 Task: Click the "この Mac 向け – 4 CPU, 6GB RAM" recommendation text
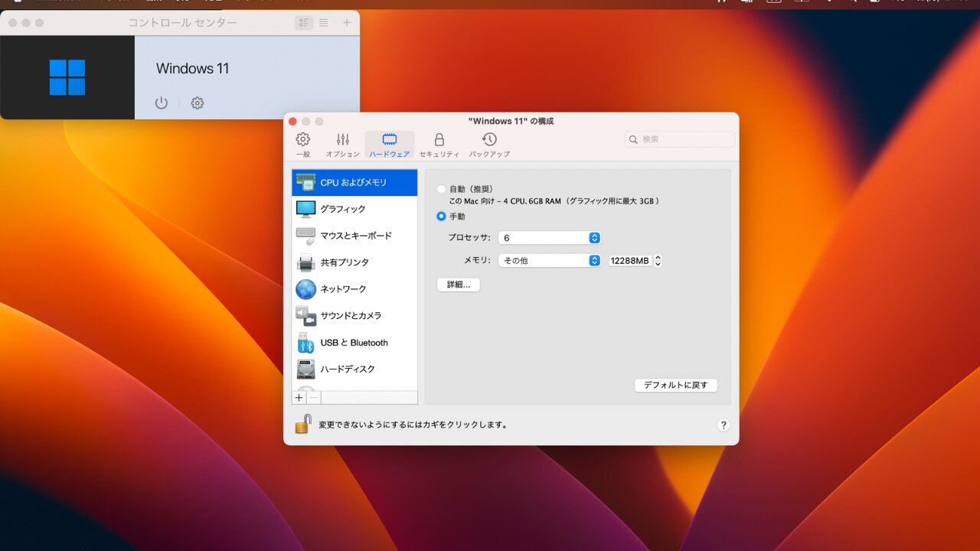point(554,201)
